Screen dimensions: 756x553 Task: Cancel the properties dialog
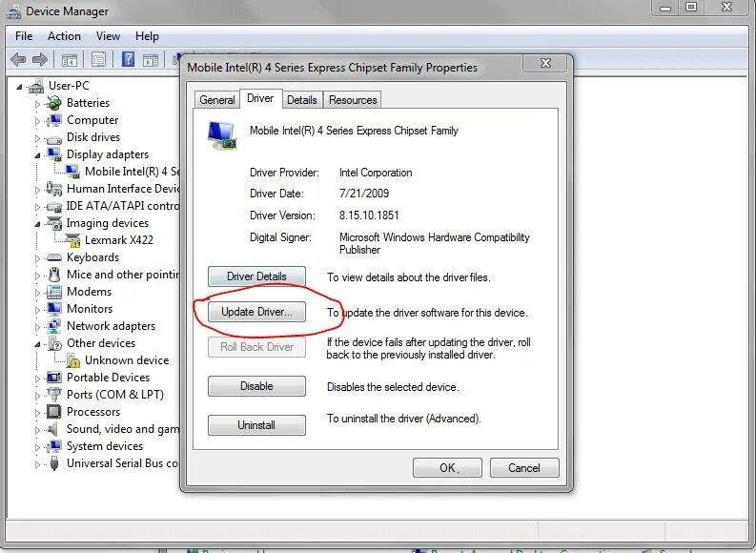[x=524, y=467]
